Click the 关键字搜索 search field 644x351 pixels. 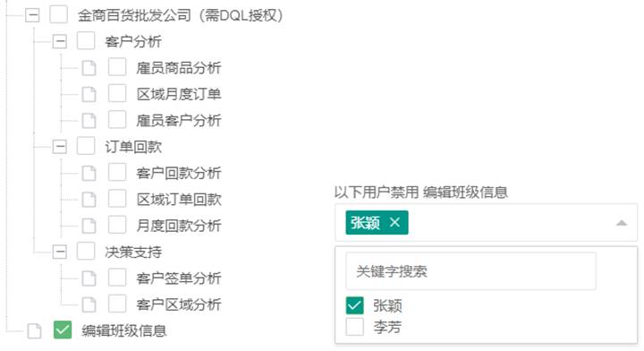(x=470, y=271)
